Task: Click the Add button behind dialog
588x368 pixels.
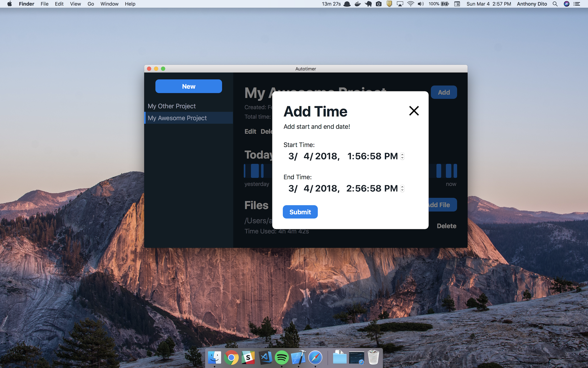Action: click(444, 92)
